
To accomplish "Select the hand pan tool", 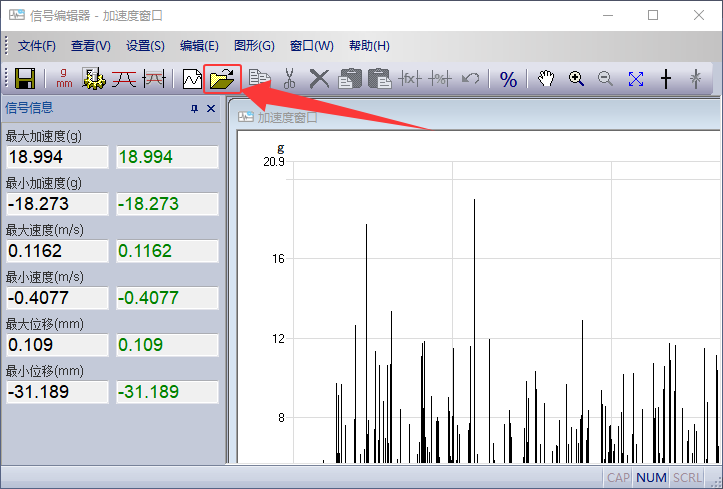I will point(546,79).
